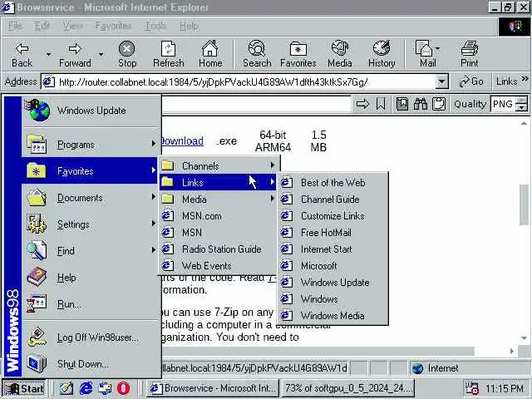Expand the Channels favorites folder
Viewport: 532px width, 399px height.
(x=218, y=166)
